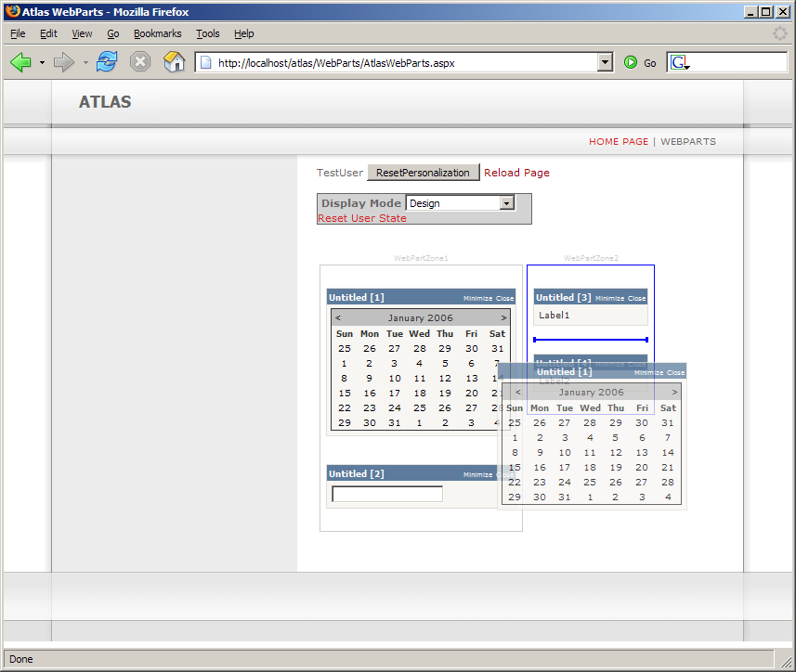Click the Reset User State link

point(362,218)
